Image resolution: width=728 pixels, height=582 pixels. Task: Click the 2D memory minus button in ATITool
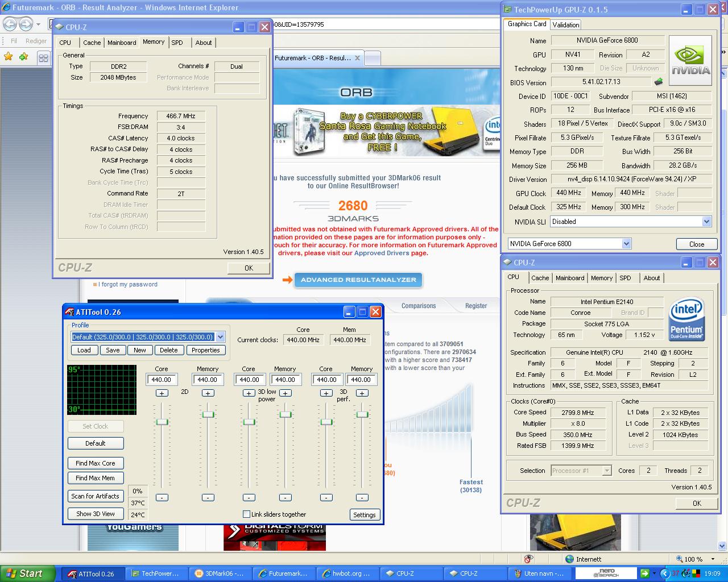pos(208,497)
